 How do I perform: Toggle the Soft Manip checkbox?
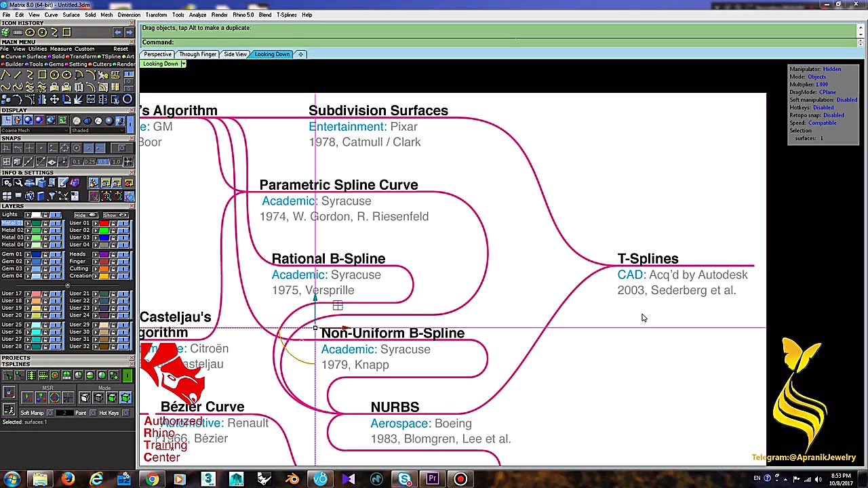[50, 413]
